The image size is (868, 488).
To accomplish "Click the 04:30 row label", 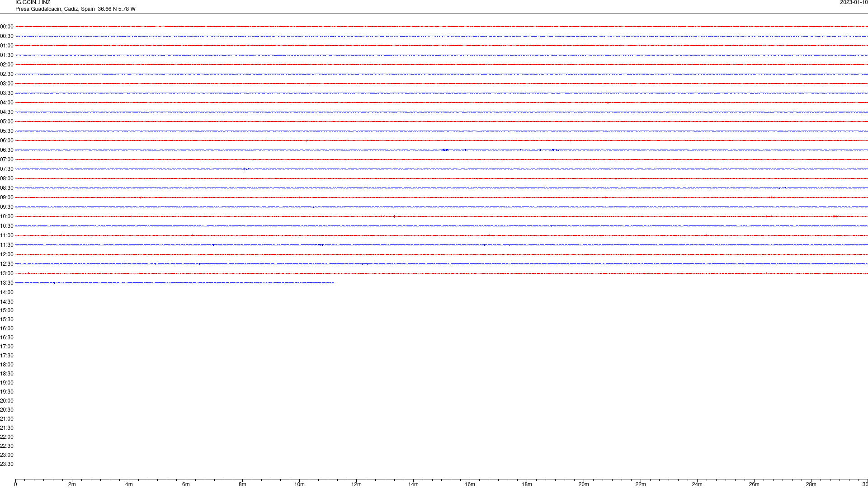I will point(7,112).
